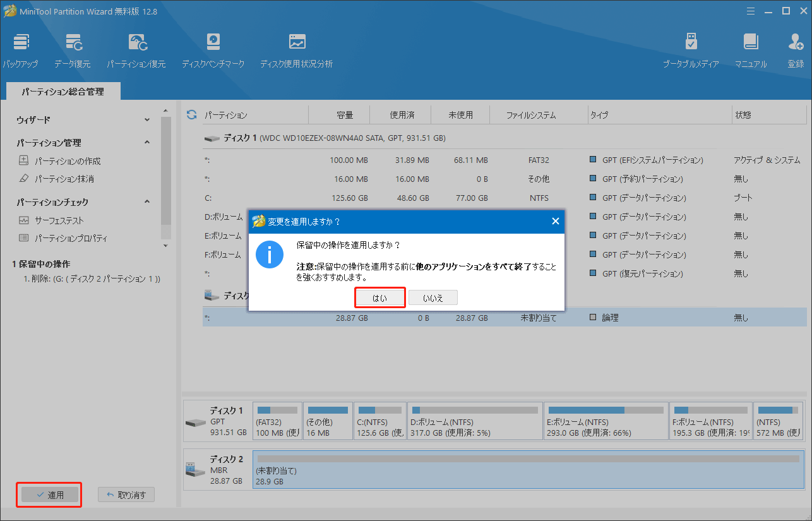Collapse Partition Check (パーティションチェック) section
Viewport: 812px width, 521px height.
pos(147,202)
